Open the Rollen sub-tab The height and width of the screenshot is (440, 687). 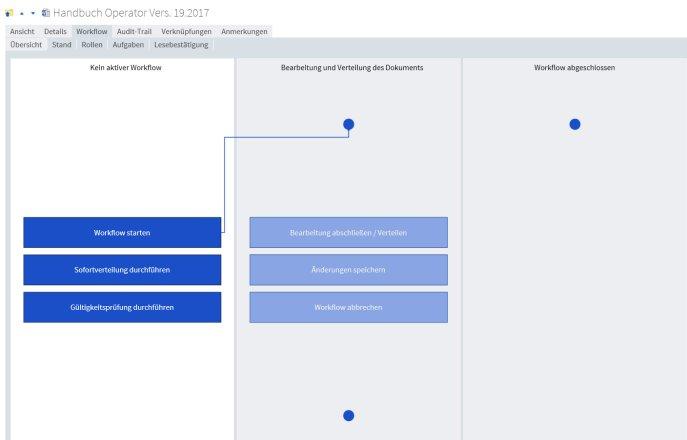point(92,45)
